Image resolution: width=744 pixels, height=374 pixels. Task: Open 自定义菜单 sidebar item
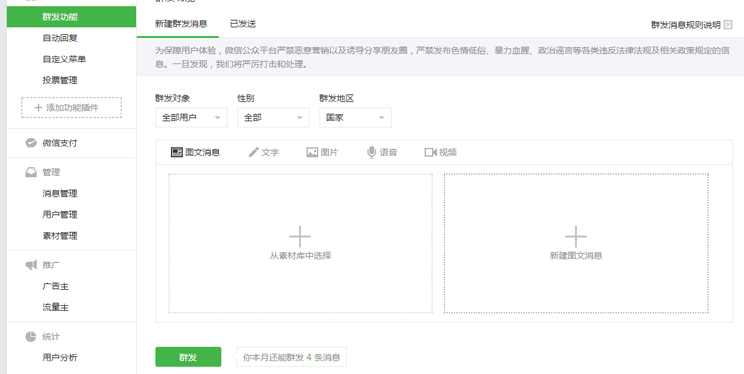point(64,59)
